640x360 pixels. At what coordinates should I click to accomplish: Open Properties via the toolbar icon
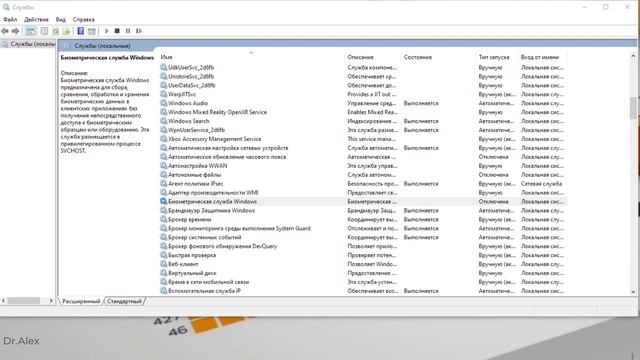tap(44, 31)
